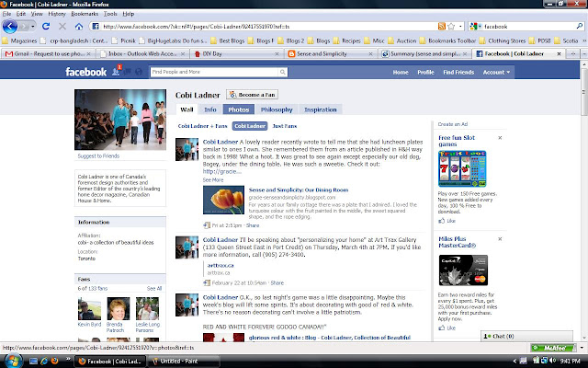Open Facebook notifications globe icon

(139, 72)
